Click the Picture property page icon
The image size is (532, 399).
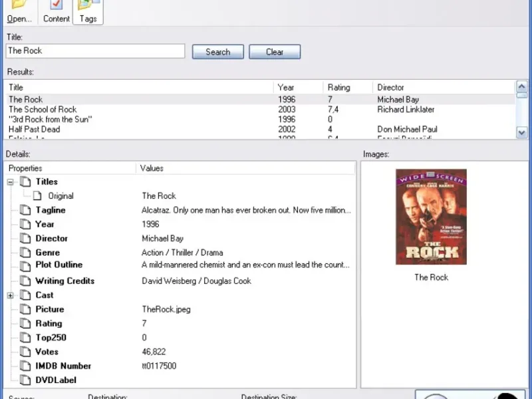(x=25, y=309)
